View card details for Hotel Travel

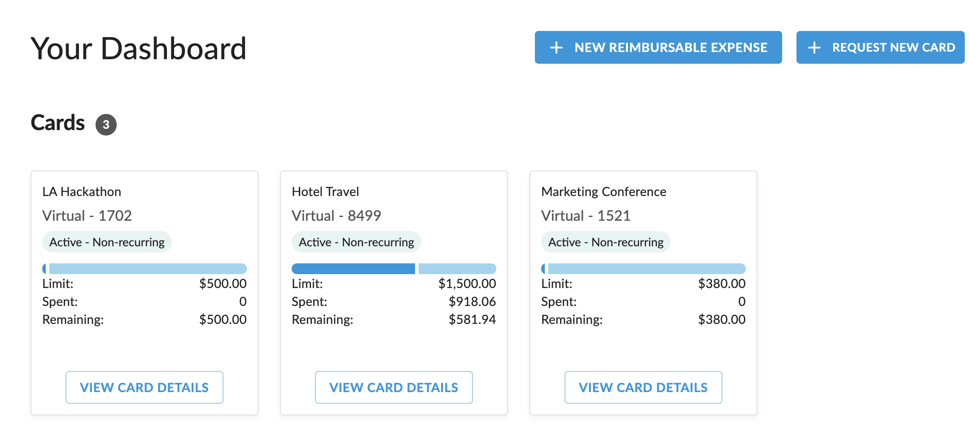394,387
